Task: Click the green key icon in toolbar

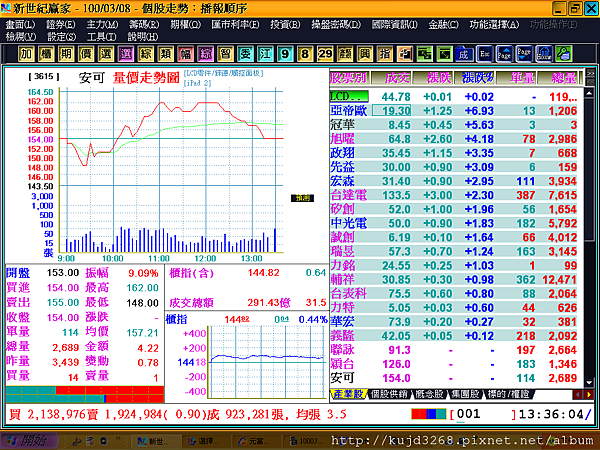Action: (x=564, y=54)
